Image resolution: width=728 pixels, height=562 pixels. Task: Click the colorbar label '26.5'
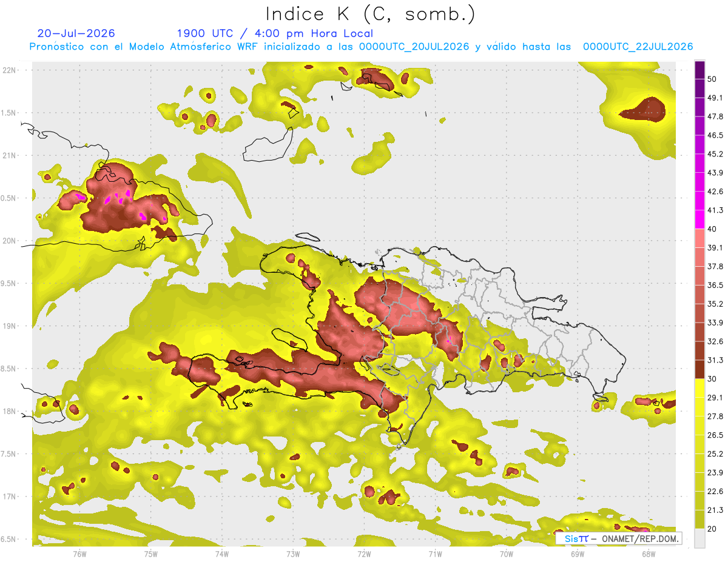coord(715,435)
